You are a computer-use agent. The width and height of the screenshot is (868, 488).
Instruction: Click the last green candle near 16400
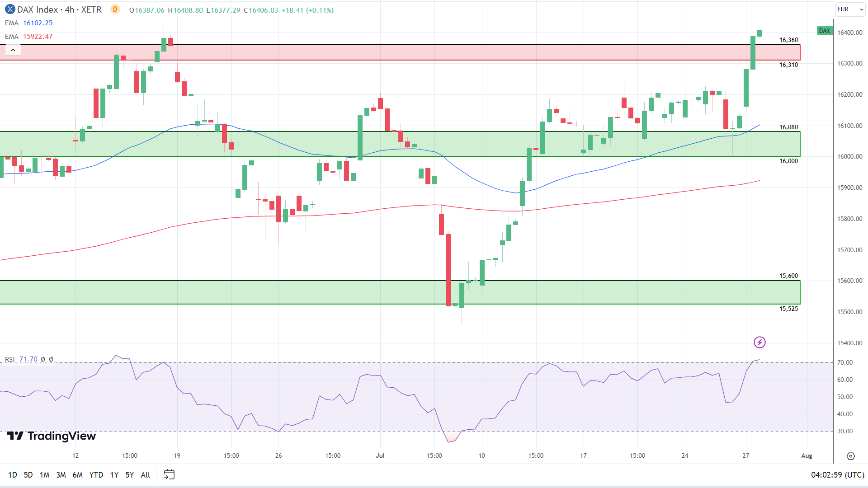point(759,33)
